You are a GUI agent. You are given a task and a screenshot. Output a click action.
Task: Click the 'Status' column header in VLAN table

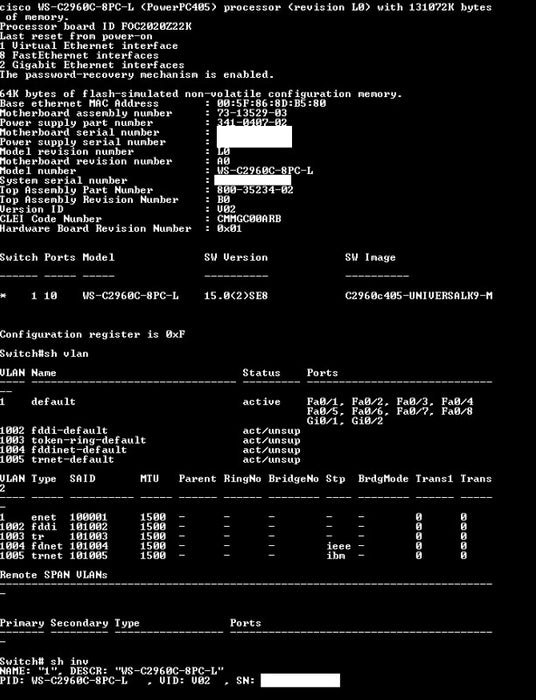coord(262,373)
